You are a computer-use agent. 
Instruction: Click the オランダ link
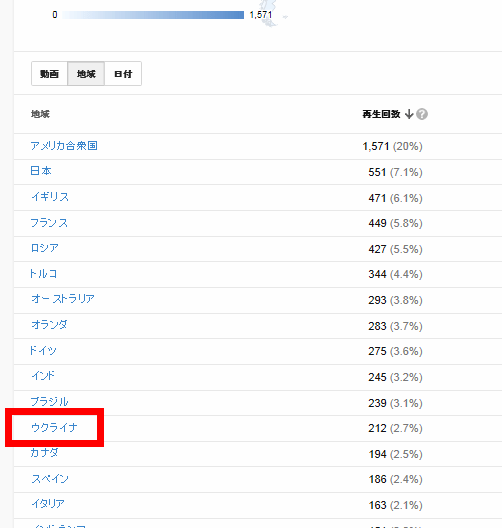(x=49, y=325)
